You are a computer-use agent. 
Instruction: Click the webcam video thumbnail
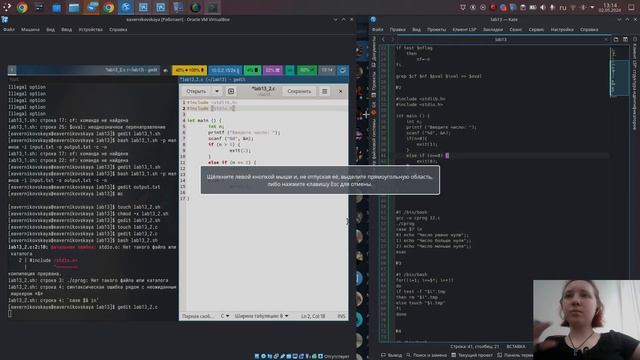[586, 320]
